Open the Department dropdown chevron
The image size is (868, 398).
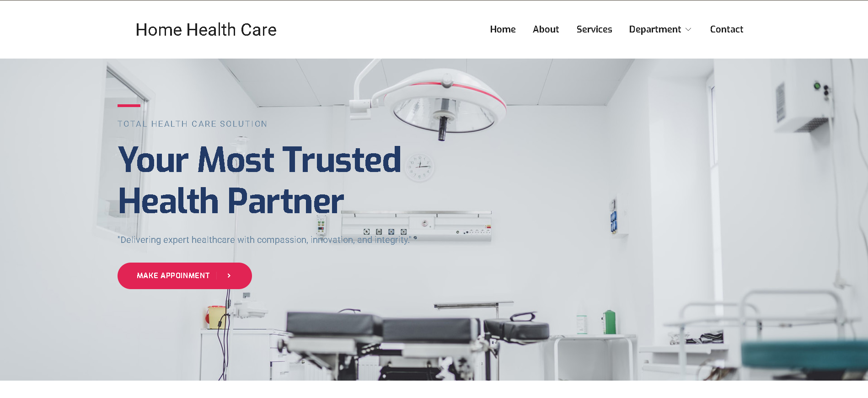(688, 30)
